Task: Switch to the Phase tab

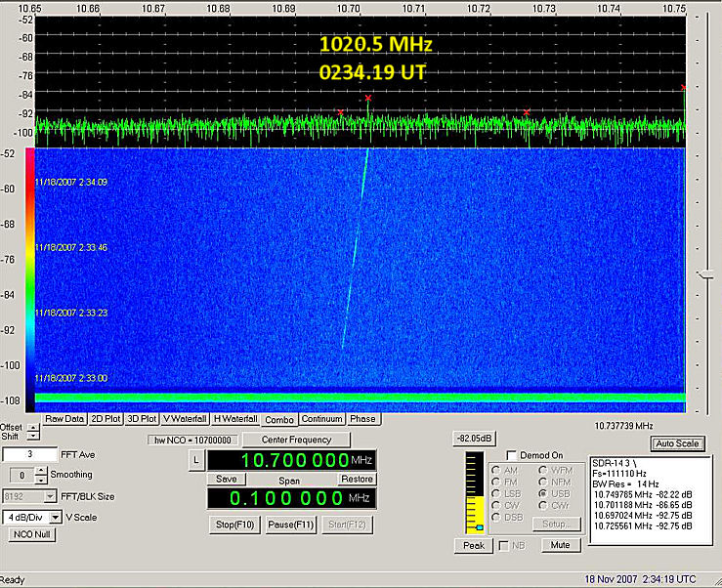Action: 362,419
